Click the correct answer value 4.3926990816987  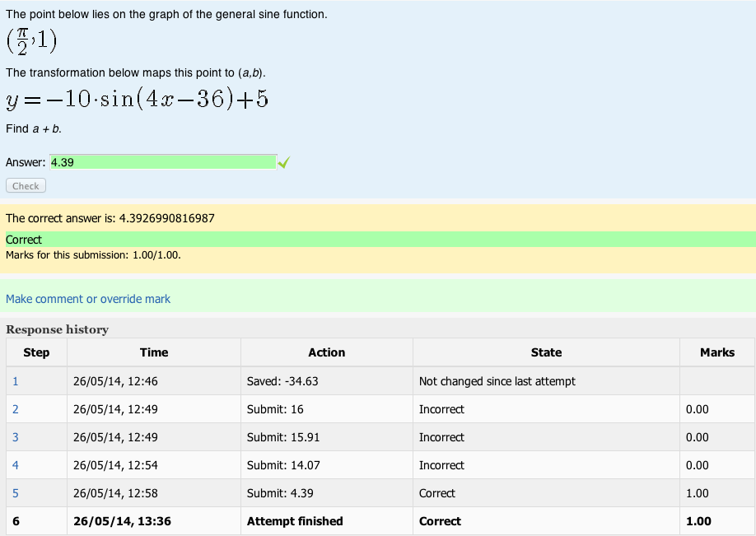point(167,218)
